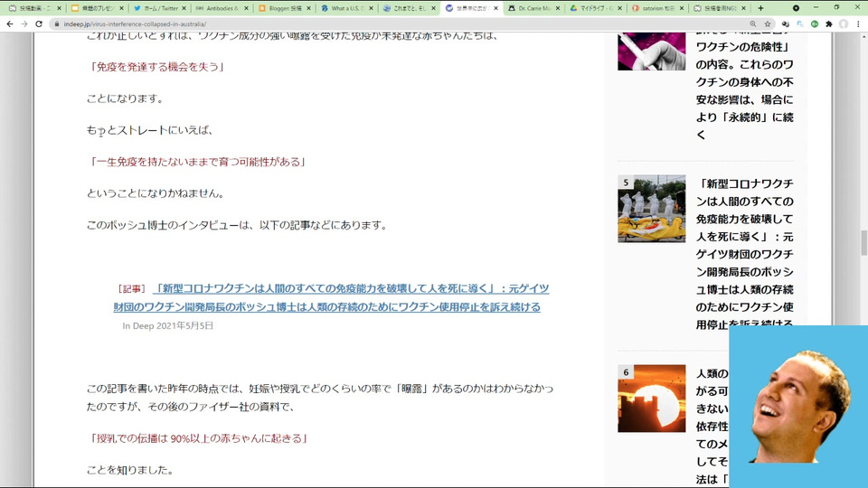Click sidebar thumbnail number 6 sunset image

[x=652, y=399]
